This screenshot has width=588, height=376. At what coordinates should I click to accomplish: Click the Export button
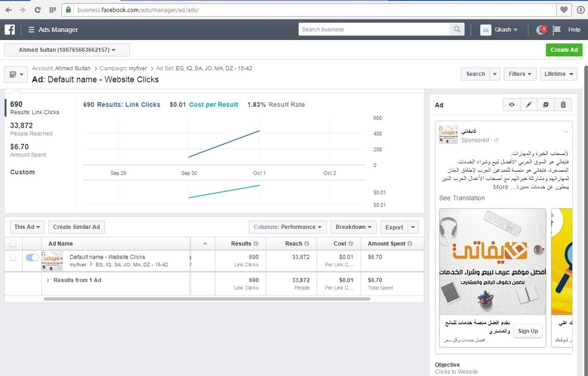pos(394,227)
